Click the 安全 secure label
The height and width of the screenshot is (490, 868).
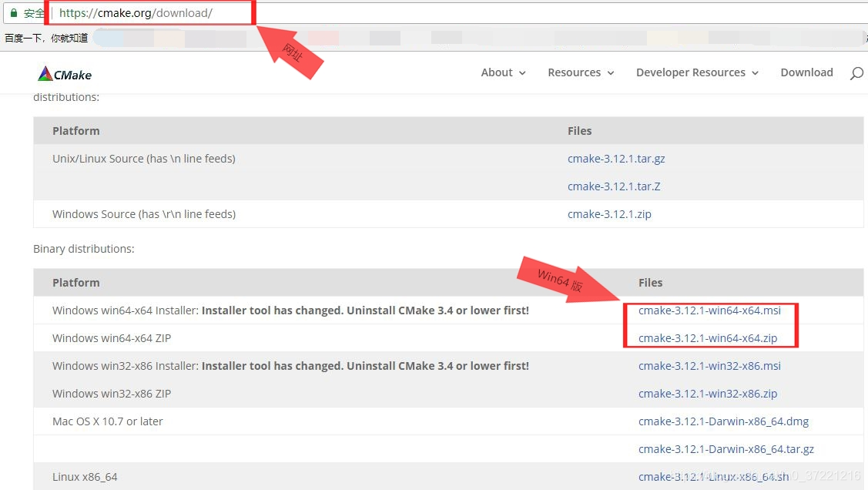tap(33, 13)
